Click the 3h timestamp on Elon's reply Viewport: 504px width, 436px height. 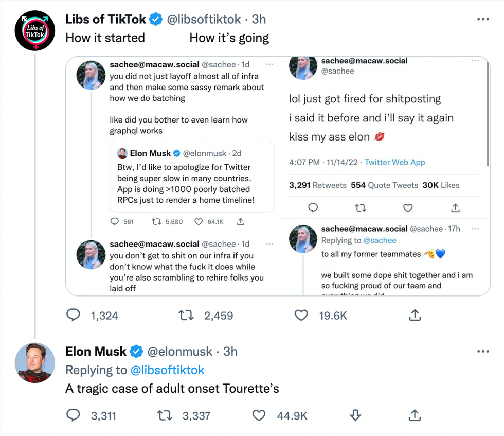click(230, 352)
